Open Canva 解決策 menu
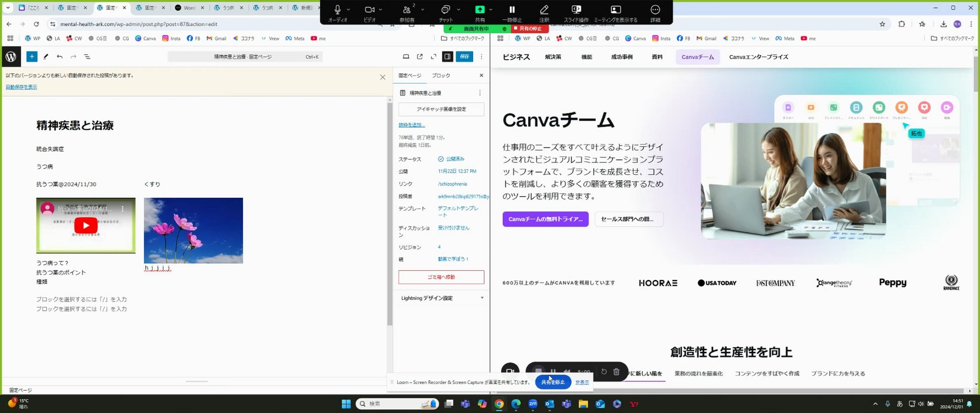The width and height of the screenshot is (980, 413). 553,57
